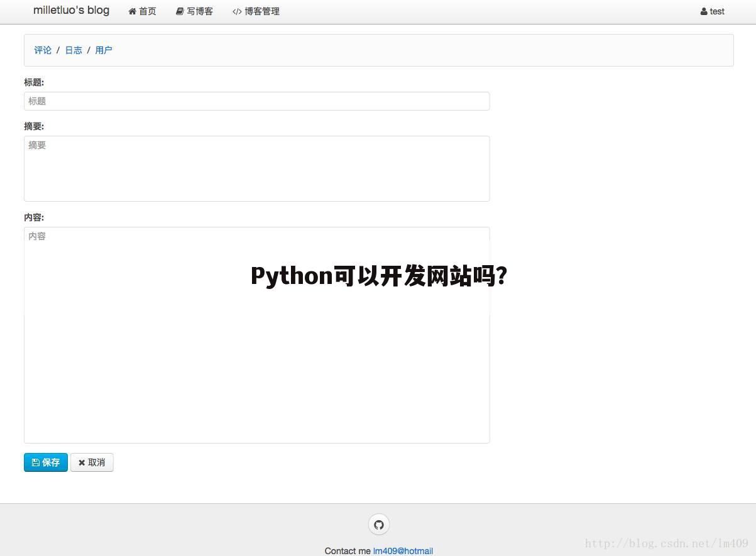Open the 写博客 page from the navbar
The width and height of the screenshot is (756, 556).
click(200, 11)
